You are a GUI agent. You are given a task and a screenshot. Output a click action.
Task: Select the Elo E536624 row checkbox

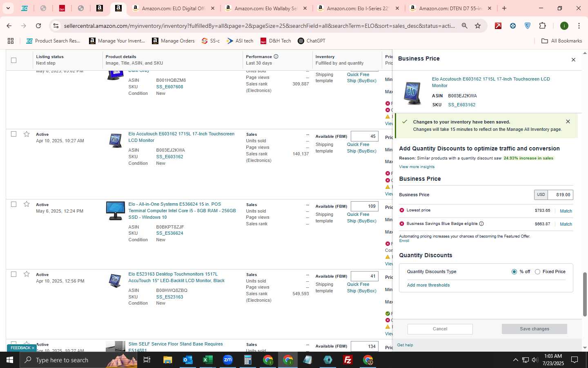coord(13,204)
